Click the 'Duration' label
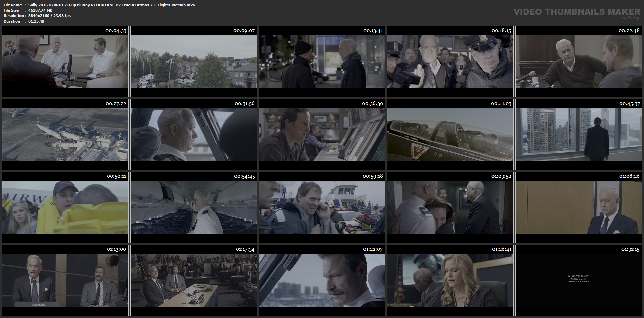This screenshot has width=644, height=318. pyautogui.click(x=12, y=21)
